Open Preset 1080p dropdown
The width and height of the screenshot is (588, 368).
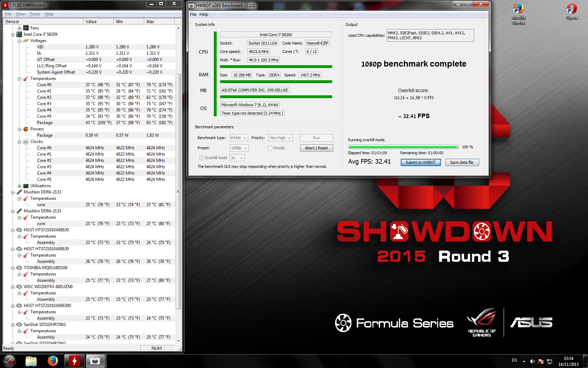pyautogui.click(x=239, y=148)
